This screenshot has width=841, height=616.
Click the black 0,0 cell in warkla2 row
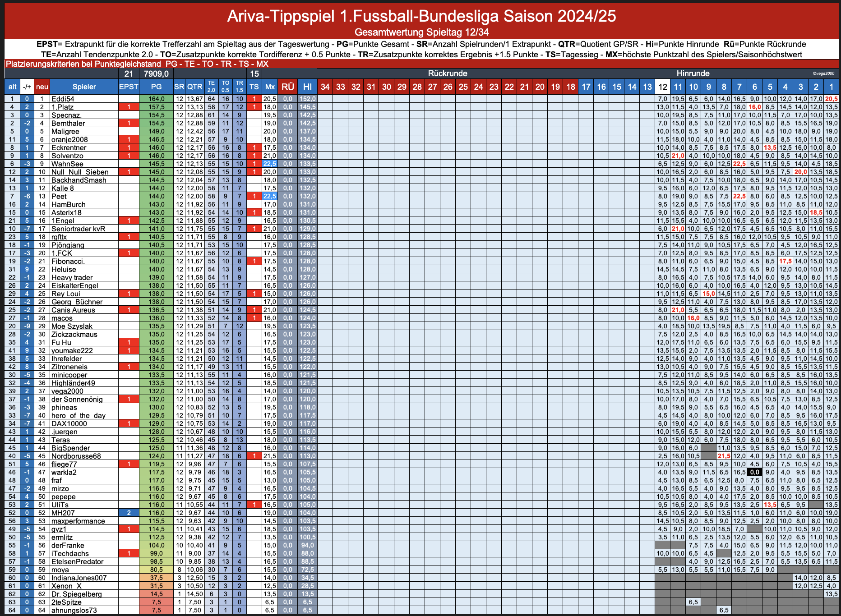pos(754,472)
